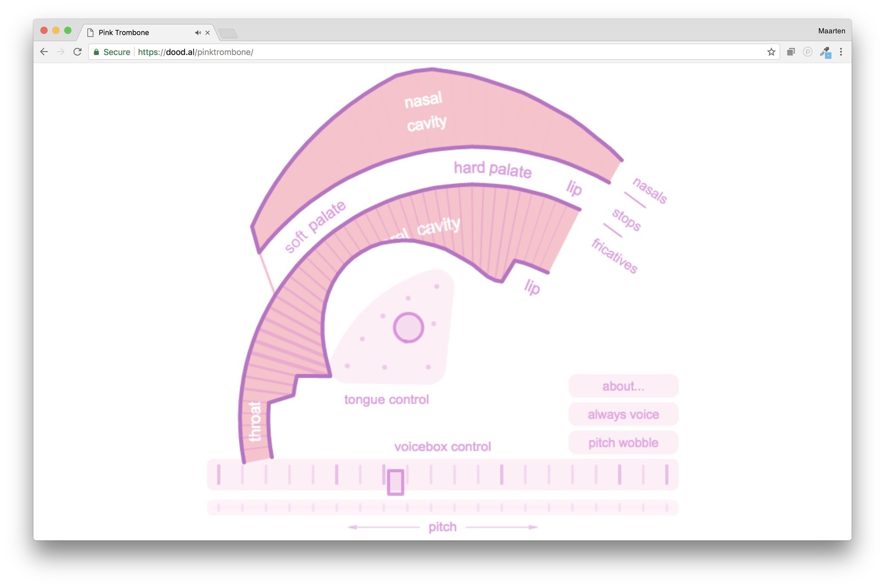Click the Maarten profile button
This screenshot has height=588, width=885.
[x=831, y=31]
